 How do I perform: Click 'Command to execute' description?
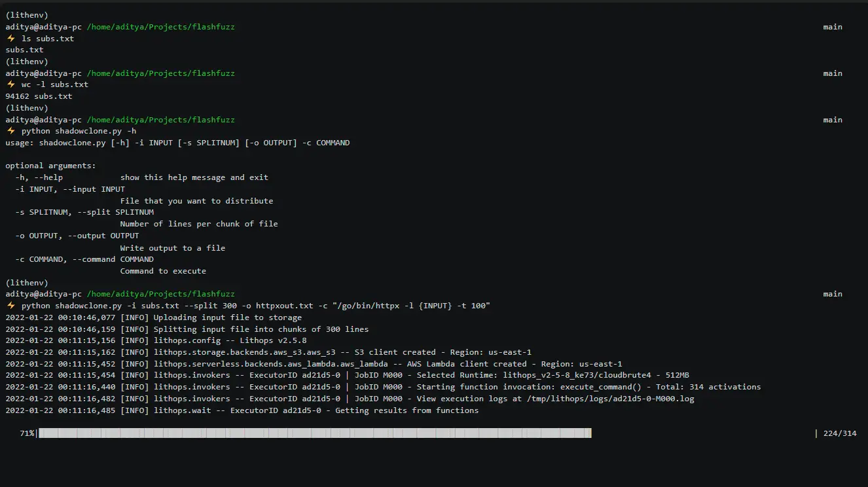click(163, 271)
